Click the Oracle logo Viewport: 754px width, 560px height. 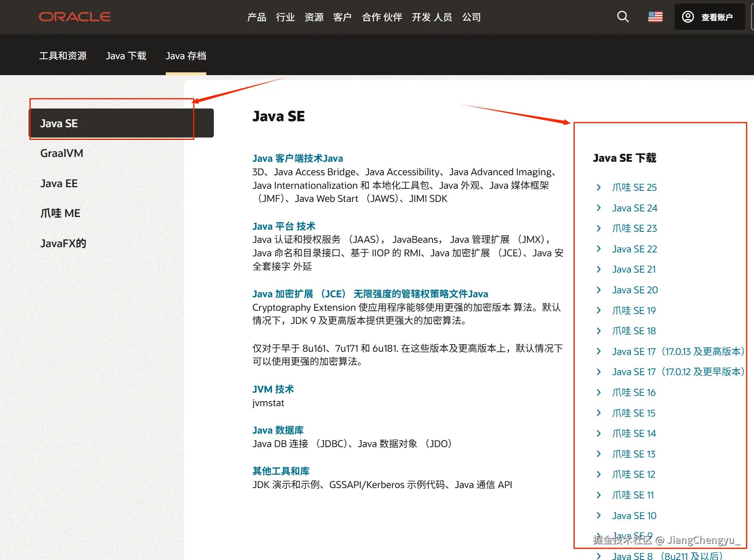pyautogui.click(x=75, y=17)
